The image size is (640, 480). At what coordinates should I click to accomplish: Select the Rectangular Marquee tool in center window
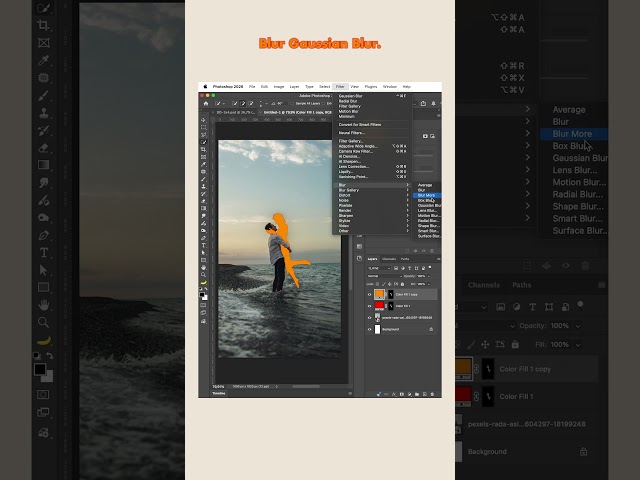click(204, 127)
